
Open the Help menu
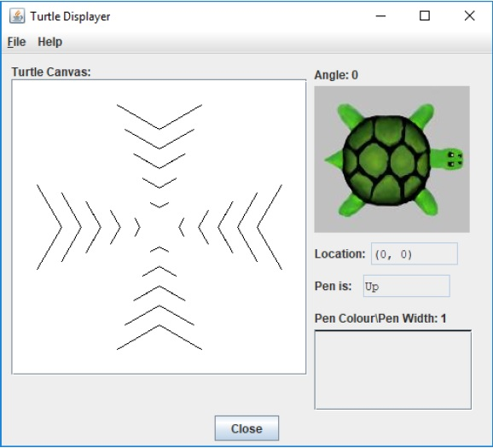tap(49, 42)
